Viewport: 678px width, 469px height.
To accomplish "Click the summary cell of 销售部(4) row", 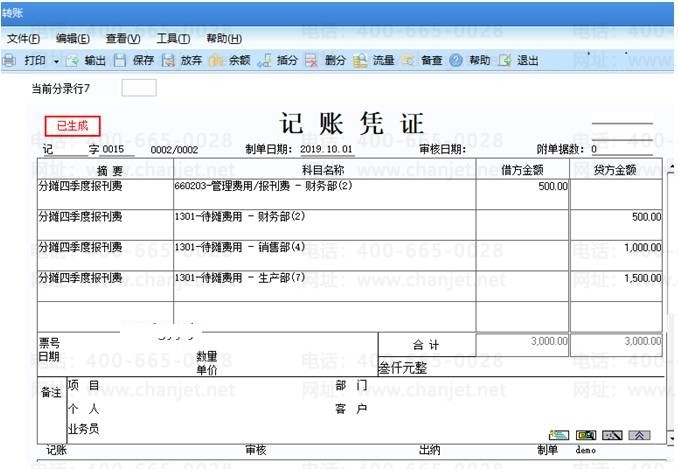I will point(105,255).
